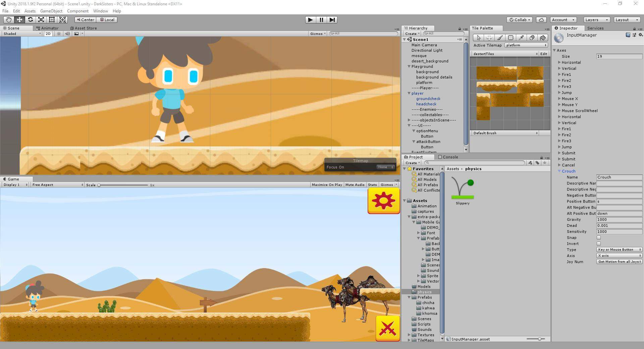Open the Free Aspect dropdown
This screenshot has width=644, height=349.
point(57,185)
